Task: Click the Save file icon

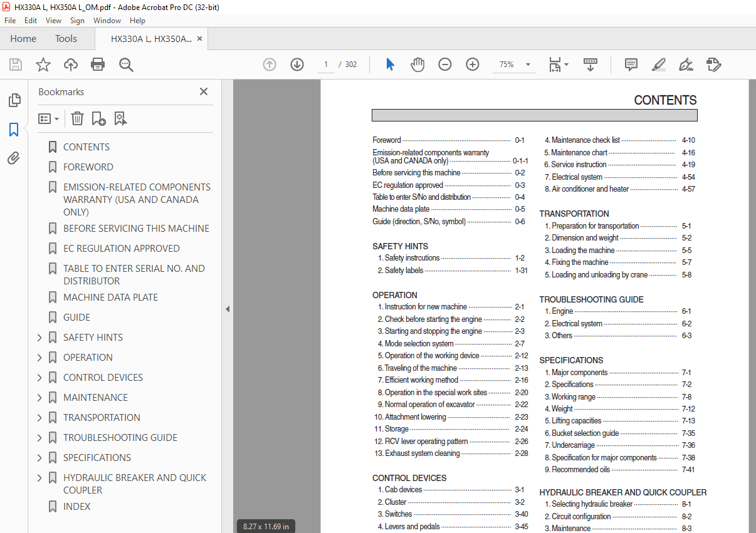Action: (16, 65)
